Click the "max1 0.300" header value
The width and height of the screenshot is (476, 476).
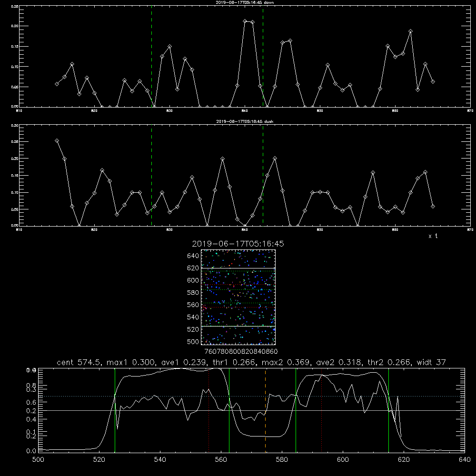click(x=130, y=362)
